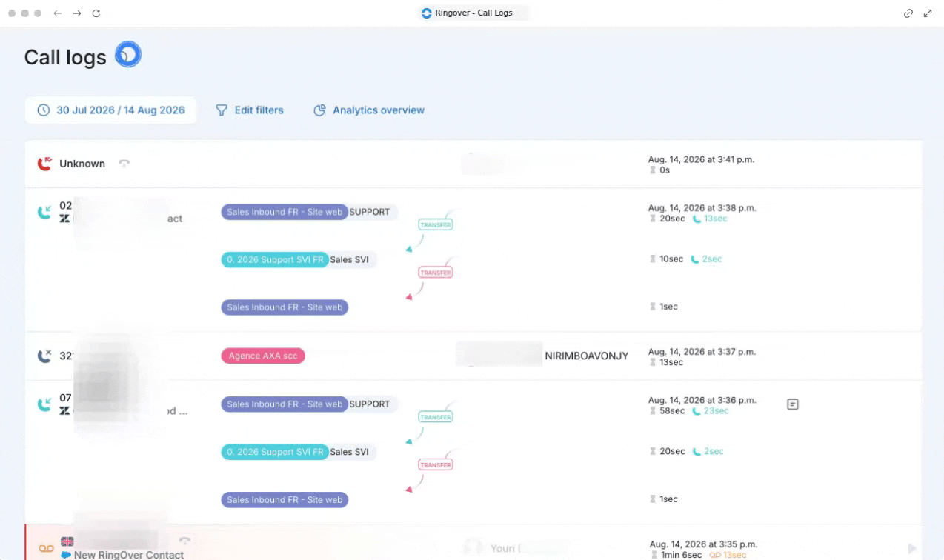Screen dimensions: 944x560
Task: Click the inbound call icon of the 3:36 p.m. call
Action: [44, 404]
